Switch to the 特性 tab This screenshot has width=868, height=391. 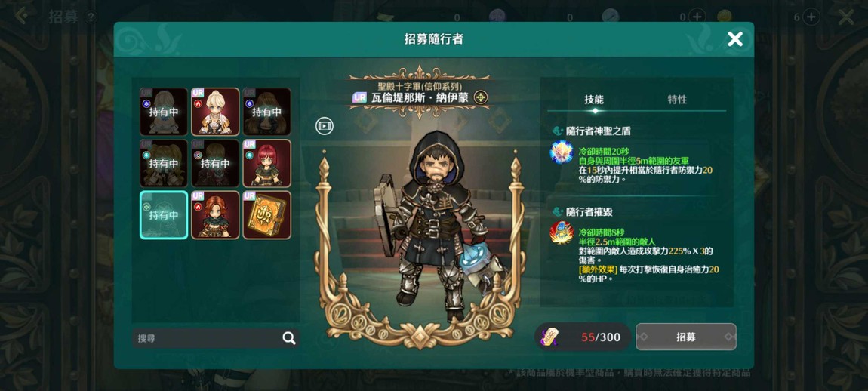[677, 100]
